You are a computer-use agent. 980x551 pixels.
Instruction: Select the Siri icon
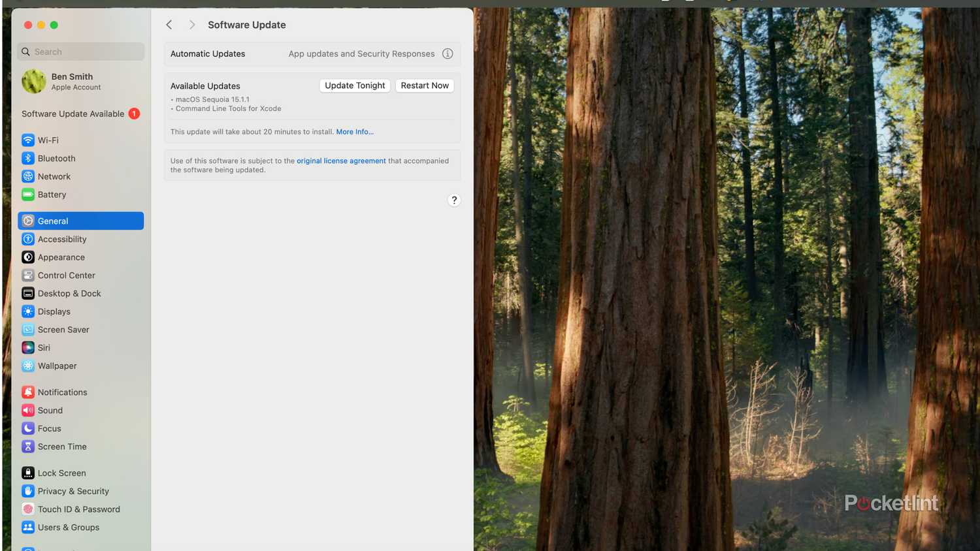click(x=28, y=348)
